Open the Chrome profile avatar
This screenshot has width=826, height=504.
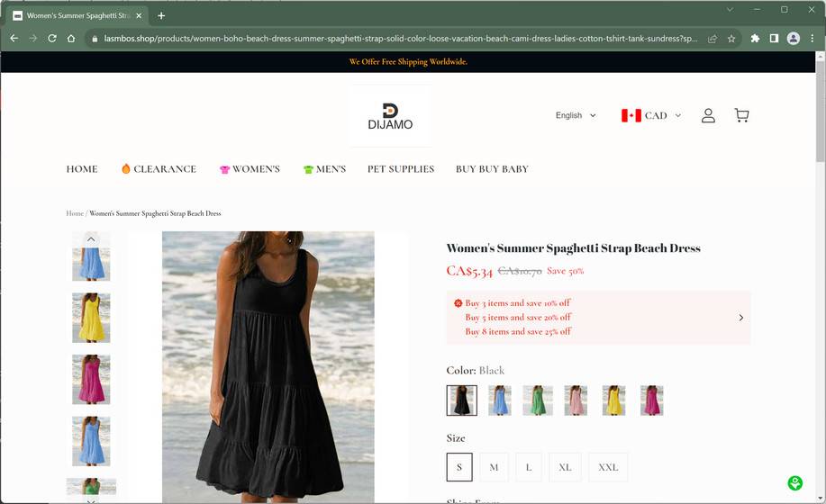794,39
